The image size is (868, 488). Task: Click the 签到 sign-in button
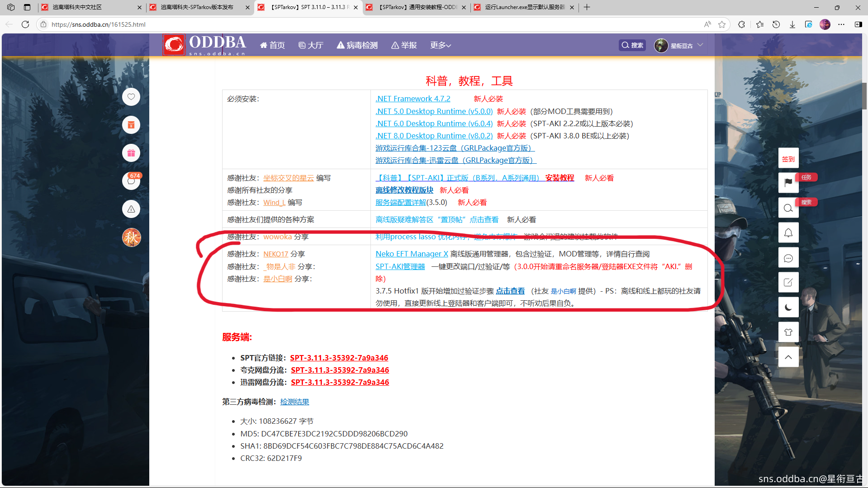click(788, 159)
